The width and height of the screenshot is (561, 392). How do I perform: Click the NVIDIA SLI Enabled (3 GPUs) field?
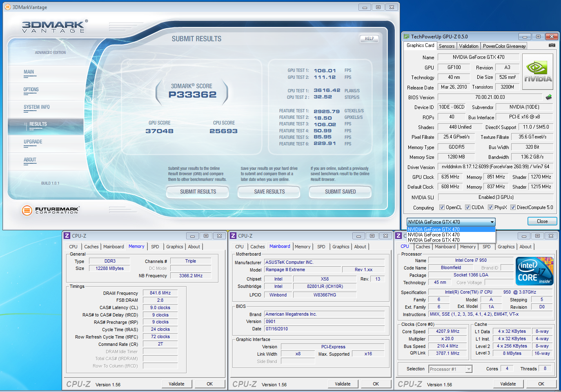(496, 197)
